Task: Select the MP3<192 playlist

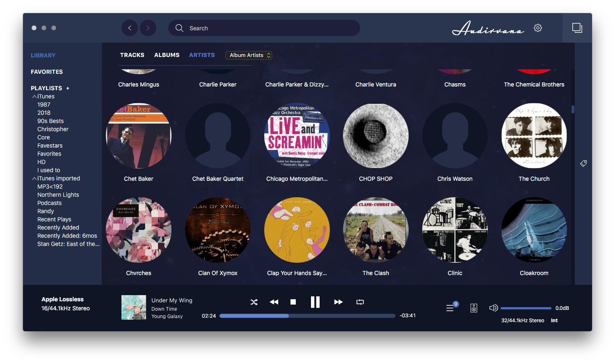Action: tap(50, 187)
